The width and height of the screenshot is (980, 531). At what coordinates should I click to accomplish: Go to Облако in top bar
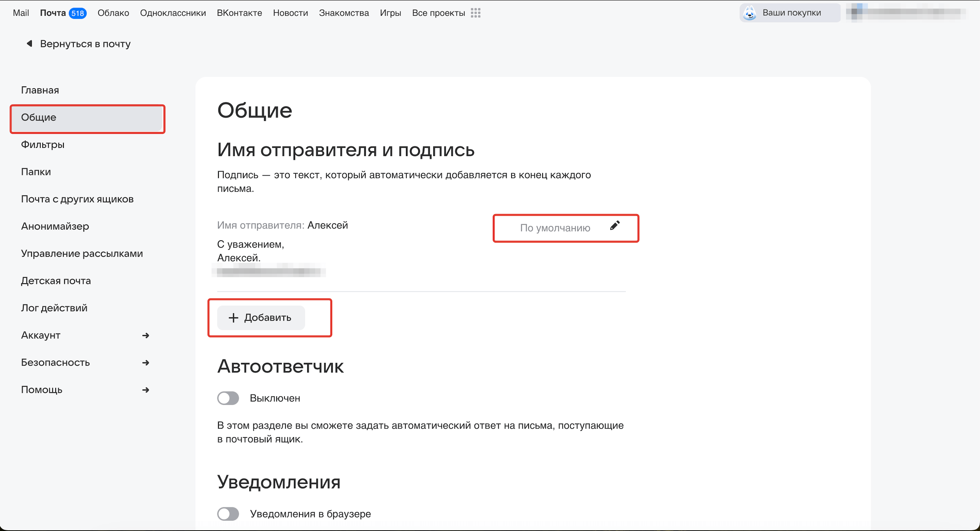(x=114, y=13)
